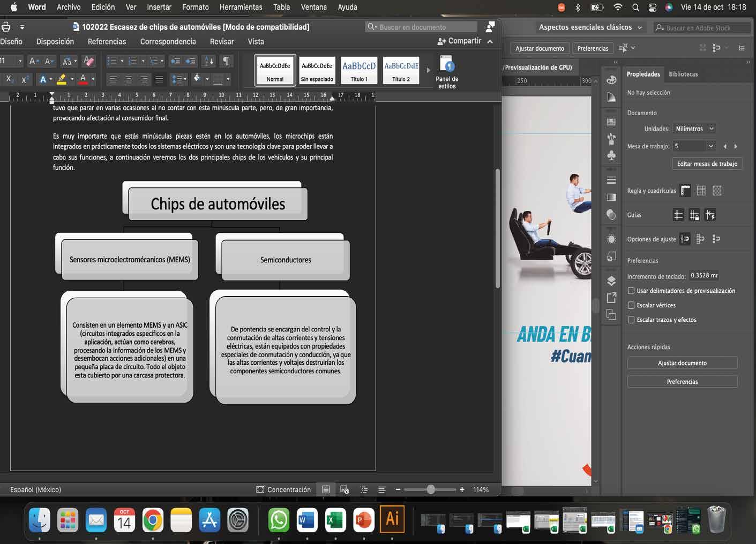Switch to the Bibliotecas panel tab
The image size is (756, 544).
click(x=683, y=74)
